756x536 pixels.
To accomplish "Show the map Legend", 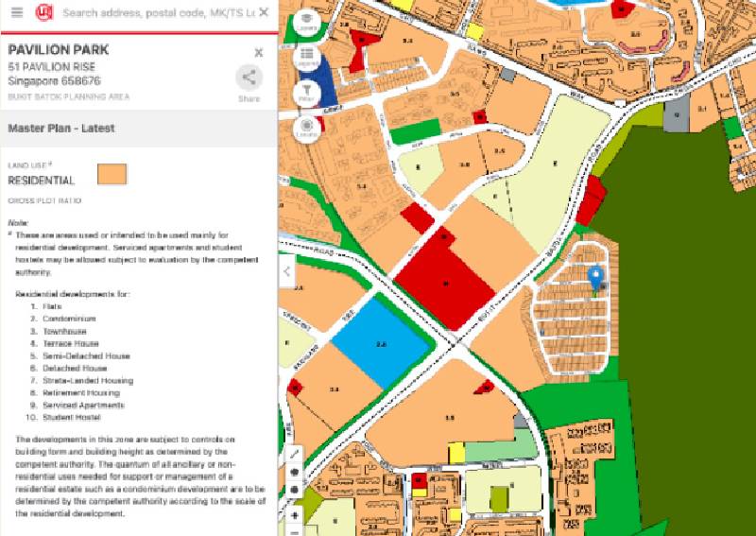I will point(306,59).
